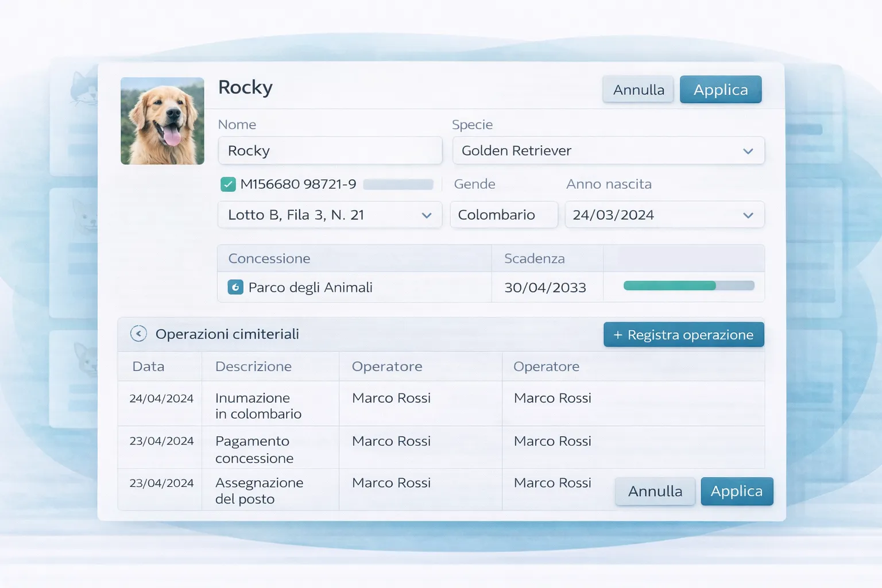Image resolution: width=882 pixels, height=588 pixels.
Task: Click the 24/04/2024 date cell
Action: (161, 399)
